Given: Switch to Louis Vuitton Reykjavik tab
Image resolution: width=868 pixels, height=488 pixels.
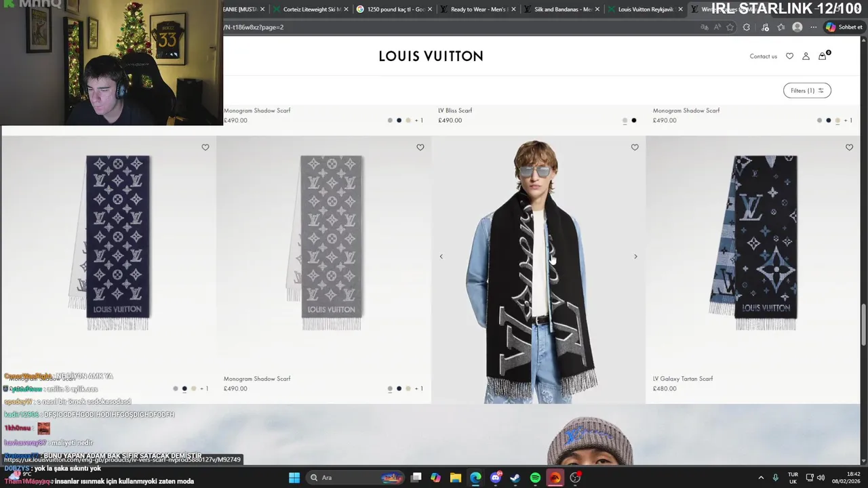Looking at the screenshot, I should [x=646, y=9].
